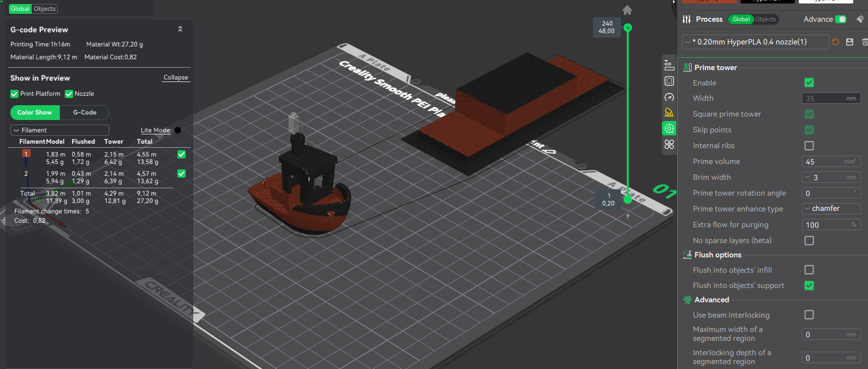Toggle the Advance switch off
Image resolution: width=868 pixels, height=369 pixels.
point(841,19)
